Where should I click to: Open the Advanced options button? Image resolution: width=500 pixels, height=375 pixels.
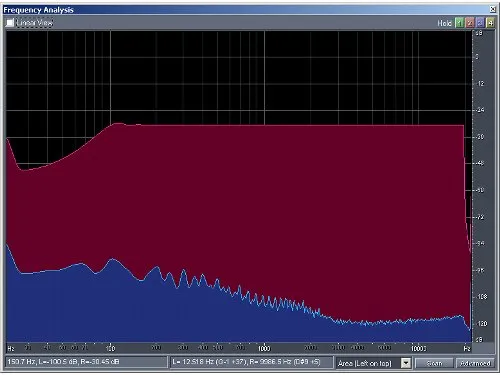475,363
